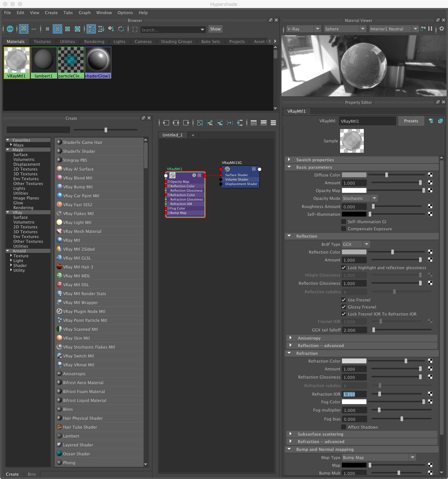Click the input connections graph icon
Image resolution: width=448 pixels, height=479 pixels.
pos(166,123)
